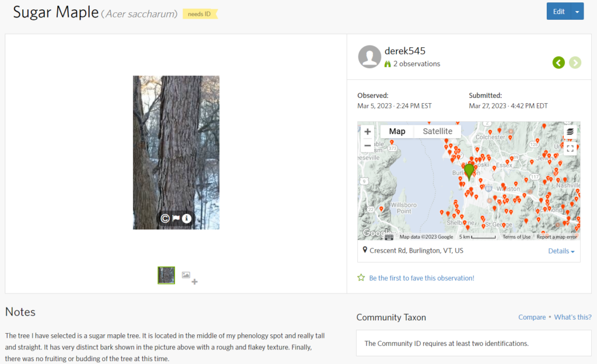
Task: Click the Edit button
Action: (x=559, y=12)
